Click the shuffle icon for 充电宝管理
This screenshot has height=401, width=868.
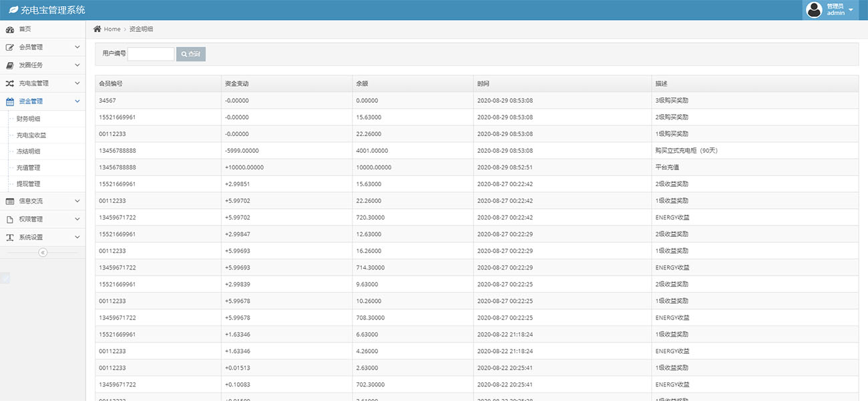click(x=10, y=83)
